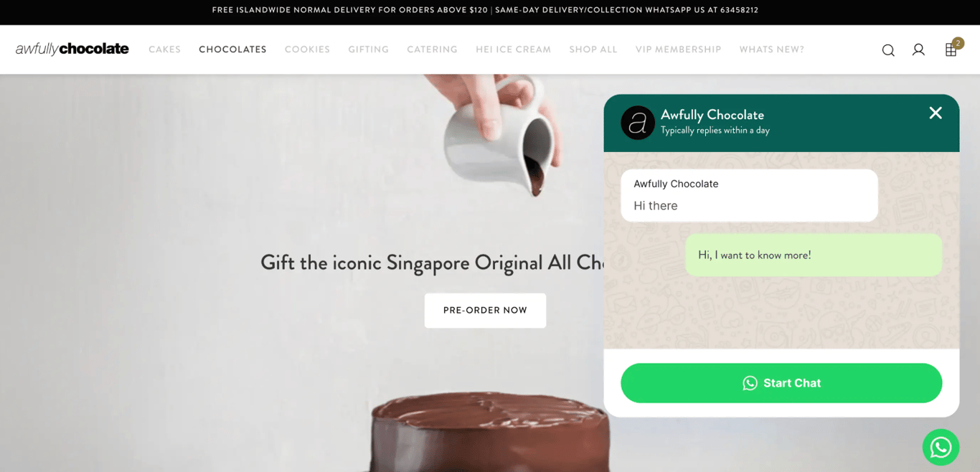Open the Hei Ice Cream menu
The image size is (980, 472).
pos(514,49)
